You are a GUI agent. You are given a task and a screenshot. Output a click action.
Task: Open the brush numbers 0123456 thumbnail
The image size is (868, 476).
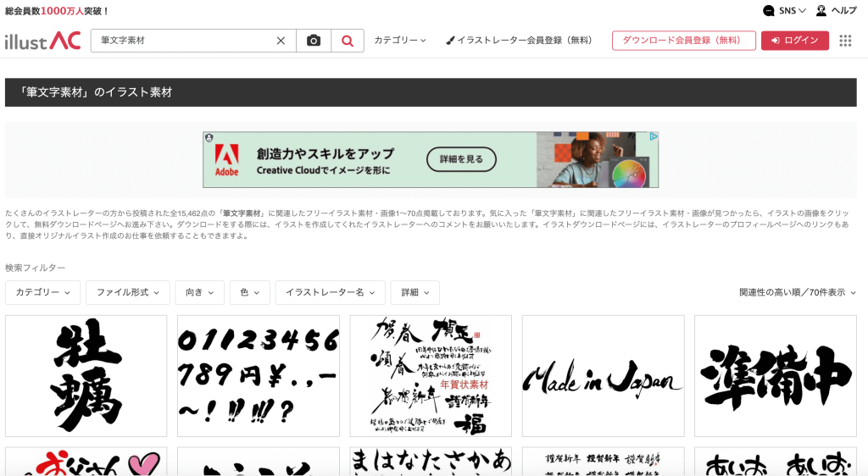pos(259,376)
